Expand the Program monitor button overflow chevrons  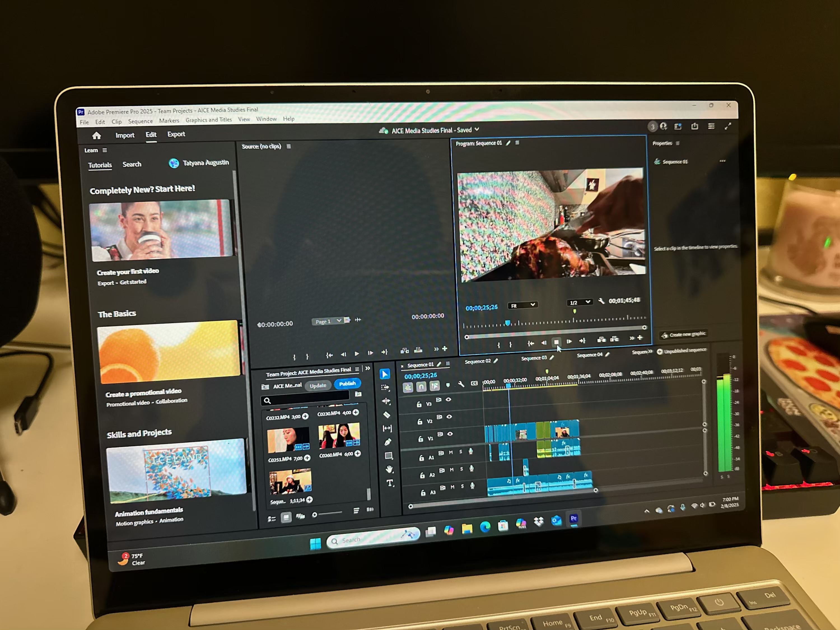631,338
